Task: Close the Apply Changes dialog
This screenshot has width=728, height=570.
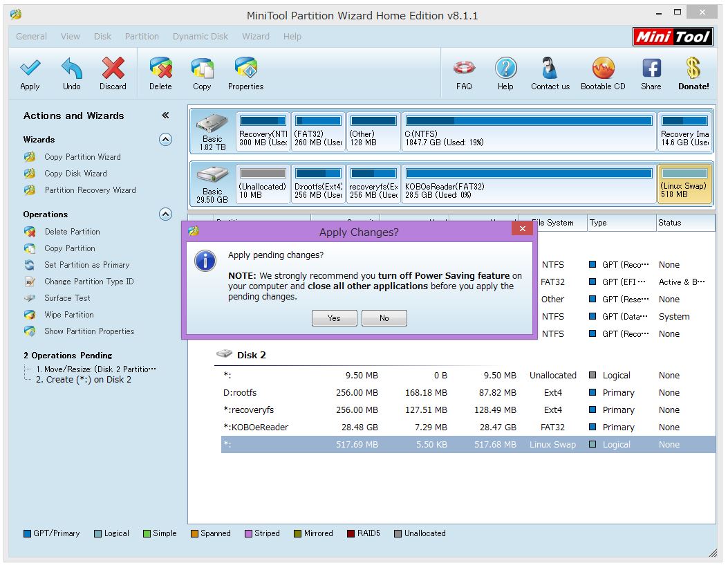Action: pyautogui.click(x=523, y=228)
